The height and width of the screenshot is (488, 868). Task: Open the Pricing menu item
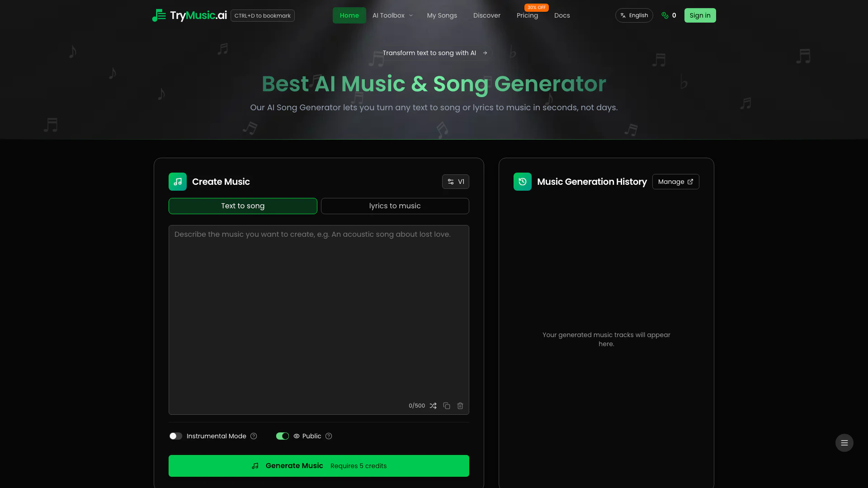527,15
